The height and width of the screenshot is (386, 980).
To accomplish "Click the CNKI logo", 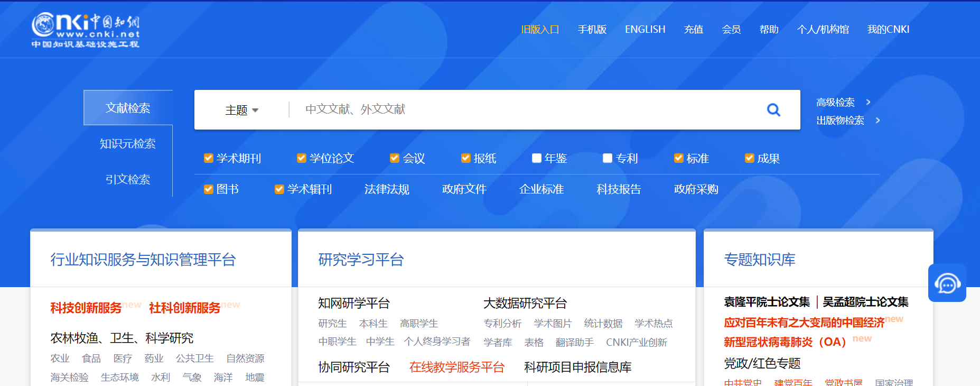I will click(x=86, y=30).
